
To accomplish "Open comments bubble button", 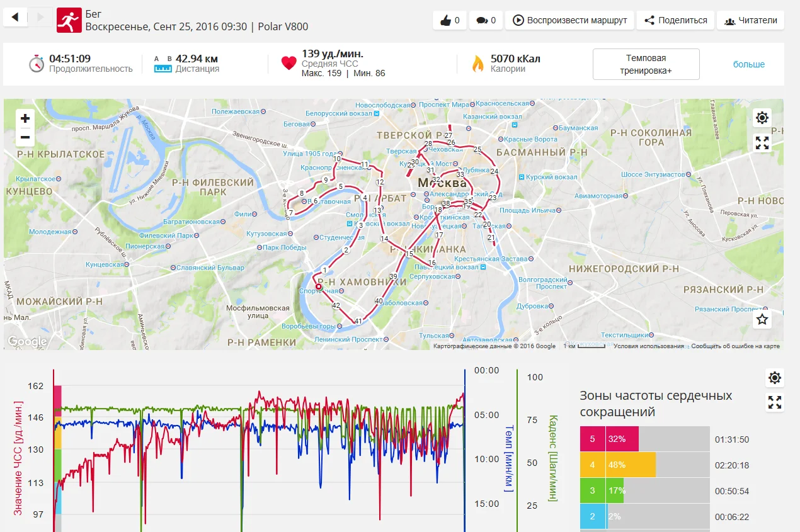I will (486, 20).
